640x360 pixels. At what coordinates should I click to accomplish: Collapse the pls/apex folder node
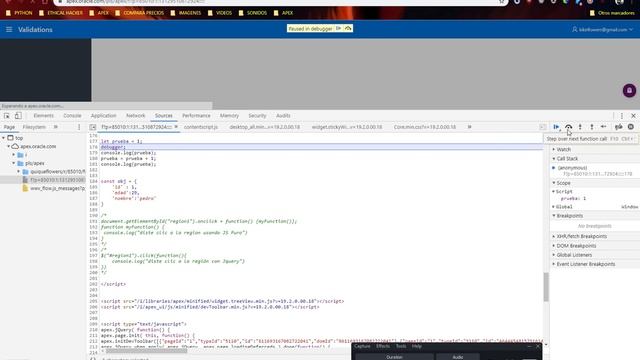click(x=13, y=163)
